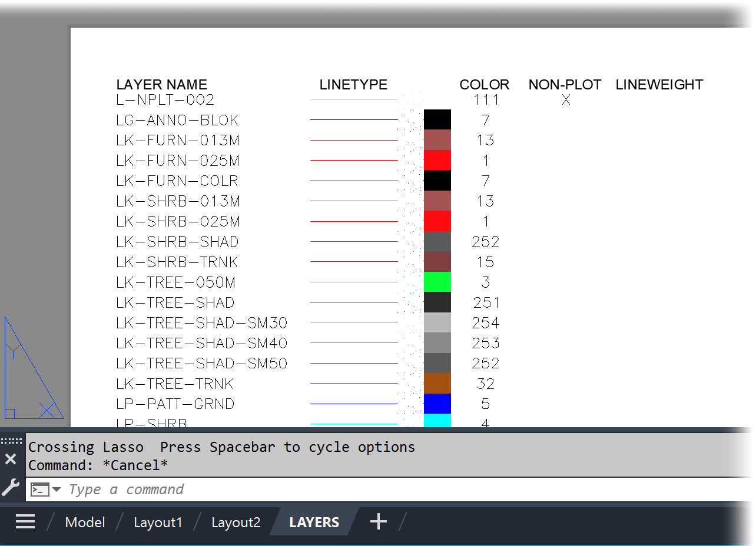This screenshot has width=756, height=546.
Task: Click the blue swatch for LP-PATT-GRND
Action: pyautogui.click(x=437, y=404)
